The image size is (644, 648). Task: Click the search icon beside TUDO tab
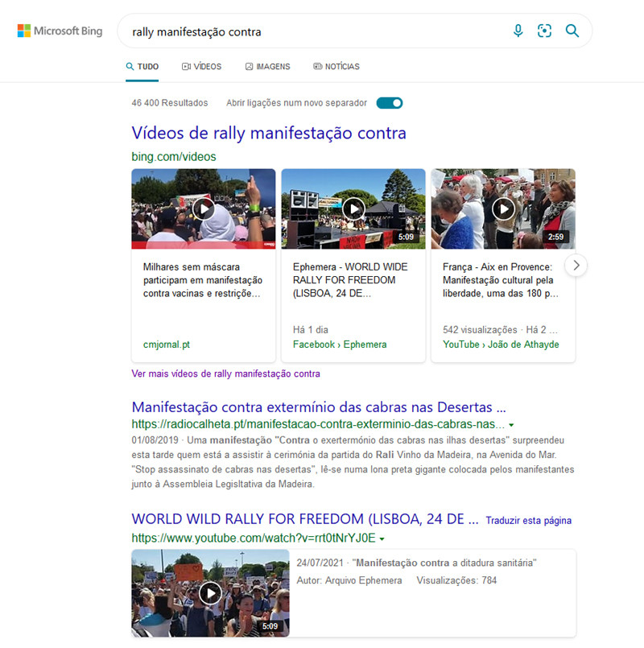coord(129,66)
